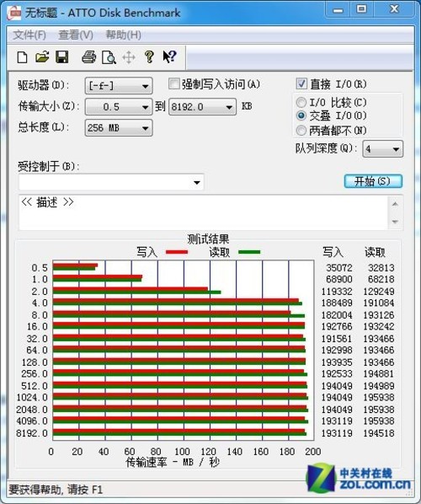Screen dimensions: 421x504
Task: Select the 两者都不(N) radio button
Action: 301,130
